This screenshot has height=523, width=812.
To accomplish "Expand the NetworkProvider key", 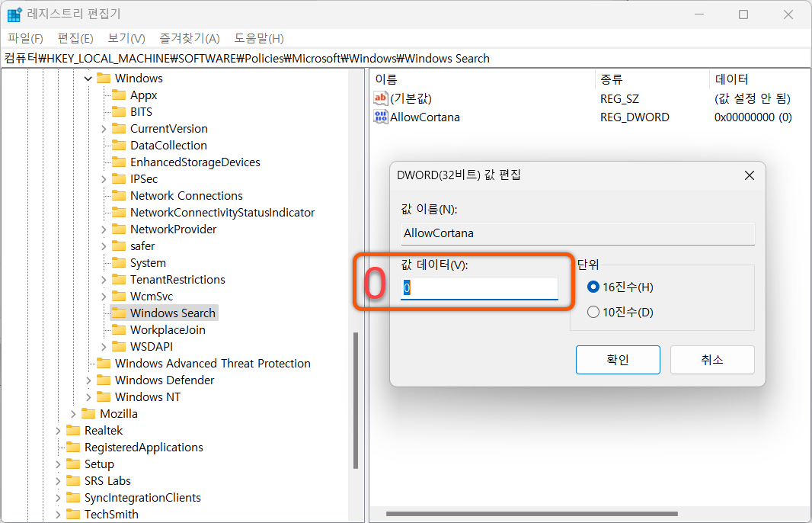I will [104, 229].
